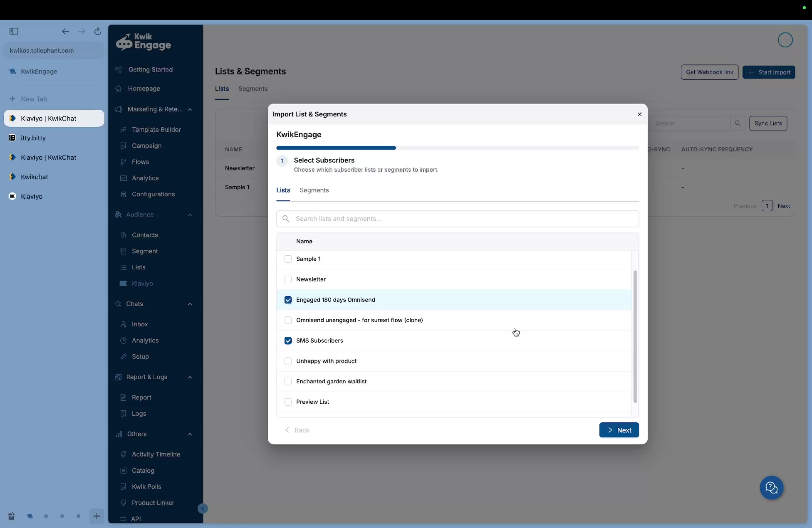Close the Import List & Segments dialog
The image size is (812, 528).
[x=639, y=114]
